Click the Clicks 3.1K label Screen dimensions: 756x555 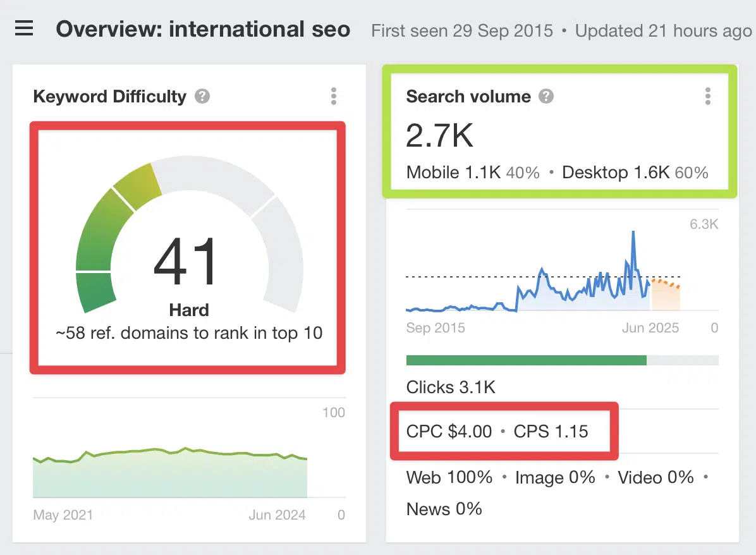click(x=451, y=387)
